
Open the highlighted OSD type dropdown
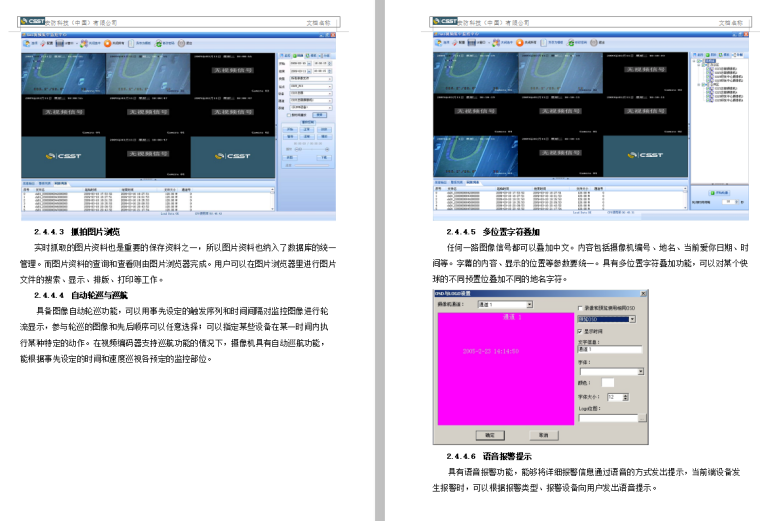point(607,319)
